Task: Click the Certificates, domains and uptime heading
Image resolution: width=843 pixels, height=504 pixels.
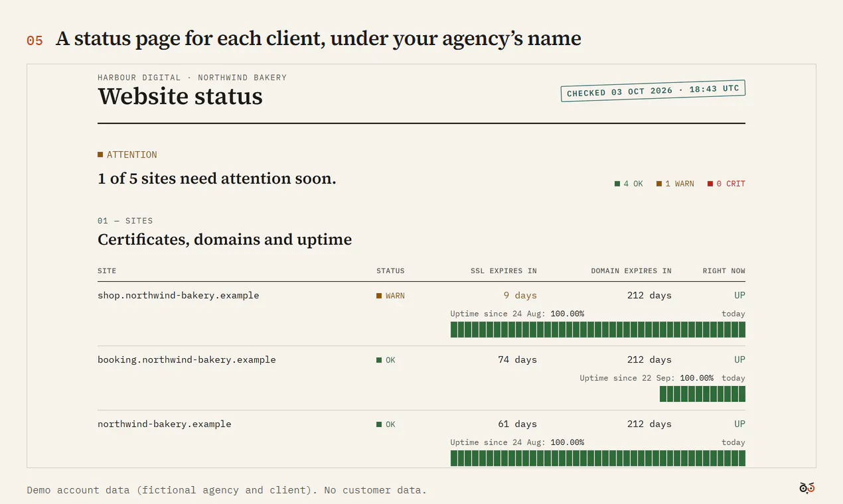Action: click(225, 239)
